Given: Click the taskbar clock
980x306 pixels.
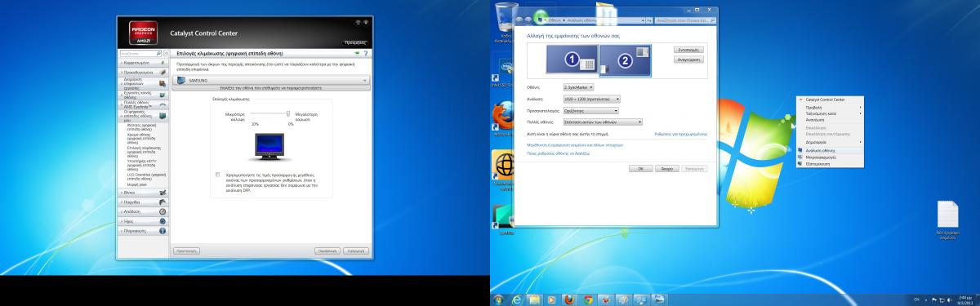Looking at the screenshot, I should 964,299.
